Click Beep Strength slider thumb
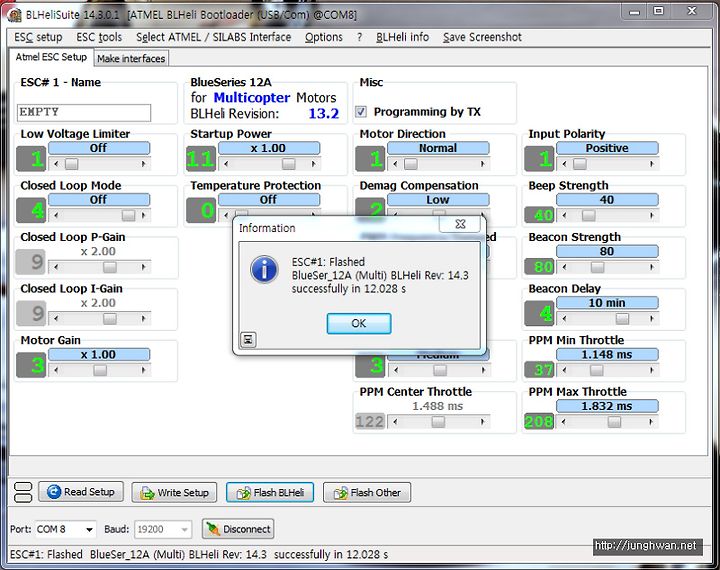This screenshot has height=570, width=720. 589,215
